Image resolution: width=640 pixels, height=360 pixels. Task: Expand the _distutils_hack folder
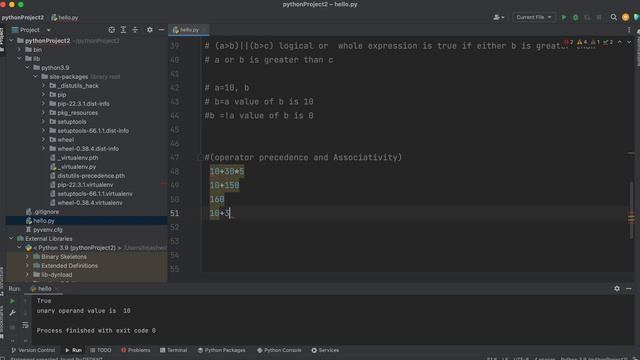click(44, 86)
